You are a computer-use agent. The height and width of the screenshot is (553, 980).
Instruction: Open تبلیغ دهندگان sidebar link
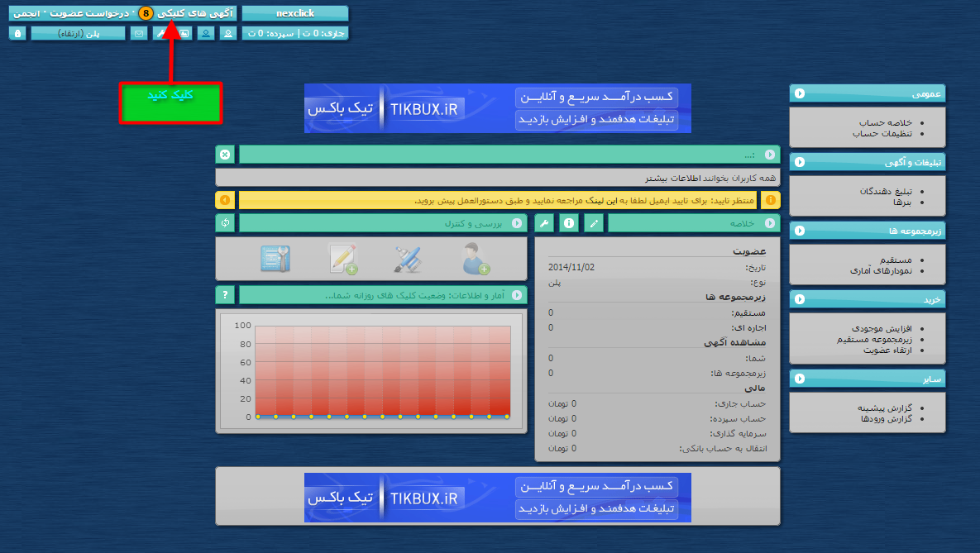[886, 191]
